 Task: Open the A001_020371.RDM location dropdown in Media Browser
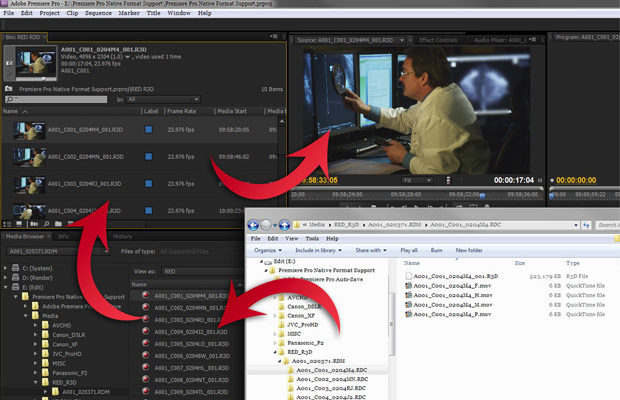tap(58, 251)
